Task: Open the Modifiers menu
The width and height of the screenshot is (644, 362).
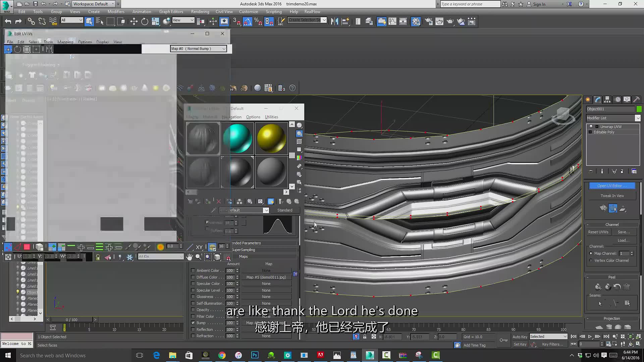Action: (116, 12)
